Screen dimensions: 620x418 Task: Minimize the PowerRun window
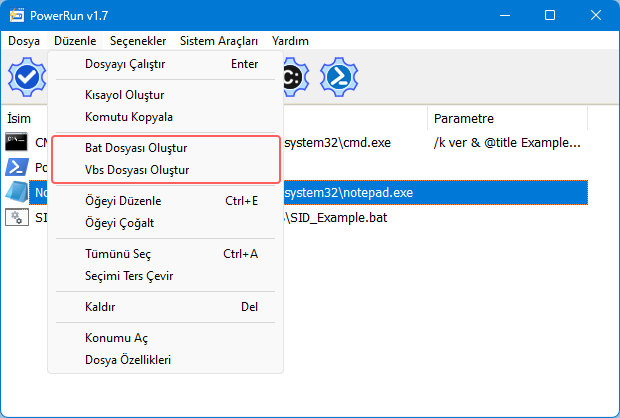click(x=505, y=15)
